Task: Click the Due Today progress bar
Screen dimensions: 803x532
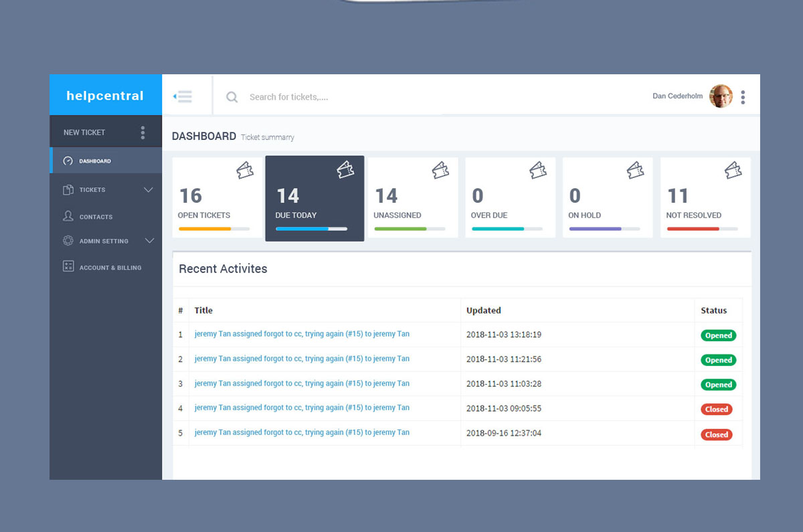Action: tap(311, 229)
